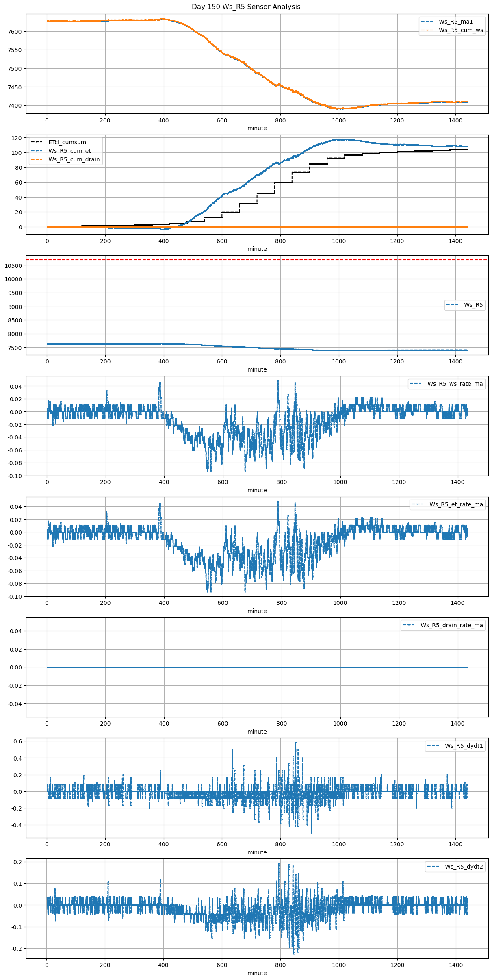Viewport: 492px width, 980px height.
Task: Click the orange line sample beside Ws_R5_cum_ws
Action: [x=427, y=30]
